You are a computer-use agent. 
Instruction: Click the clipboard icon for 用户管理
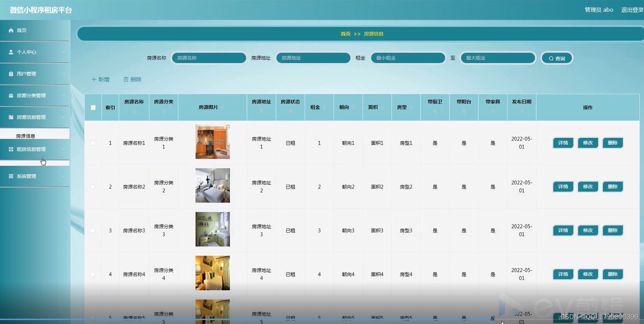(x=11, y=74)
